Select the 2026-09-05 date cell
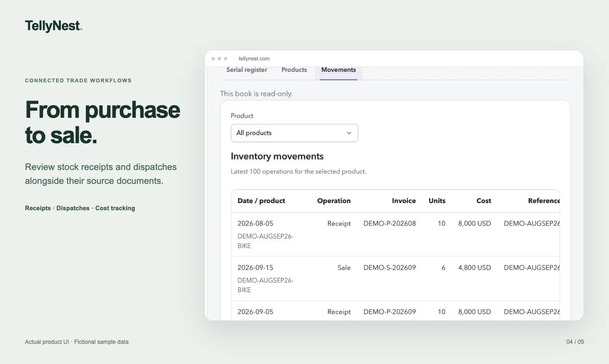 pyautogui.click(x=255, y=312)
